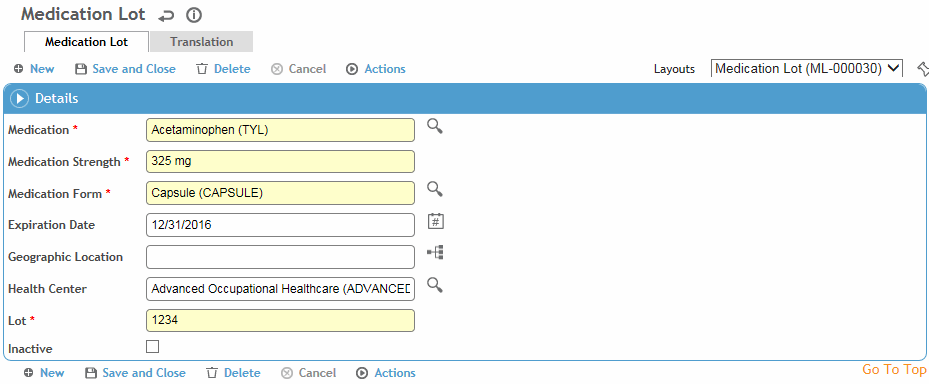This screenshot has height=384, width=929.
Task: Open the info icon next to the title
Action: click(x=194, y=15)
